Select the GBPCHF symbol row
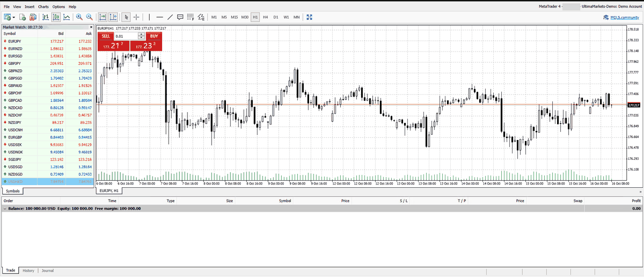Image resolution: width=644 pixels, height=279 pixels. pos(47,93)
